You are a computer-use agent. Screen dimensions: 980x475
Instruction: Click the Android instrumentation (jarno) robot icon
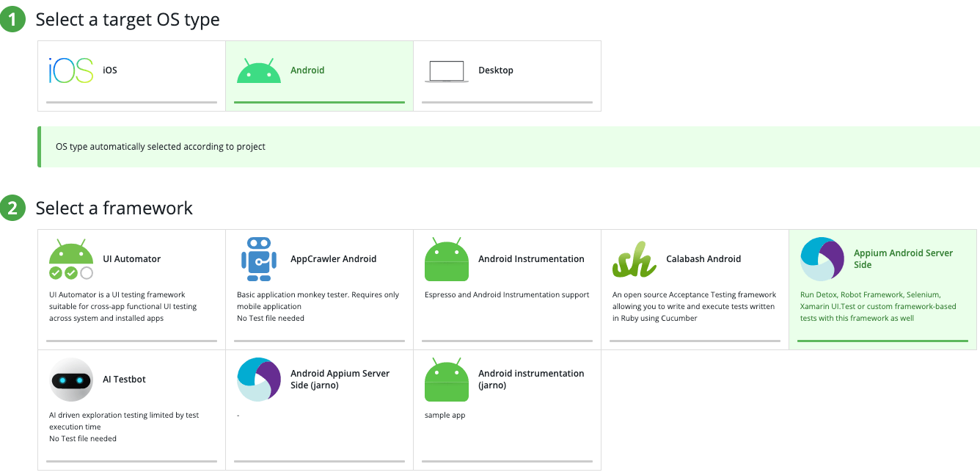coord(447,380)
